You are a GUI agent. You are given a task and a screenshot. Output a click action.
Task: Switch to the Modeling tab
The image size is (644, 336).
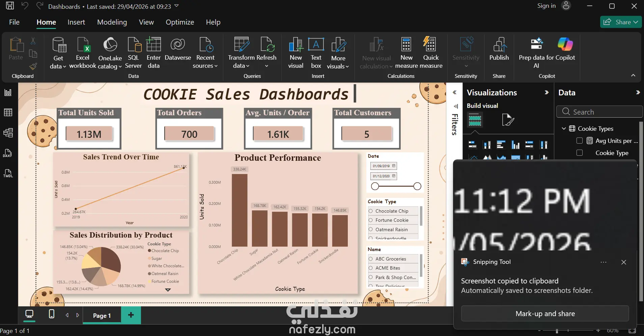coord(112,22)
